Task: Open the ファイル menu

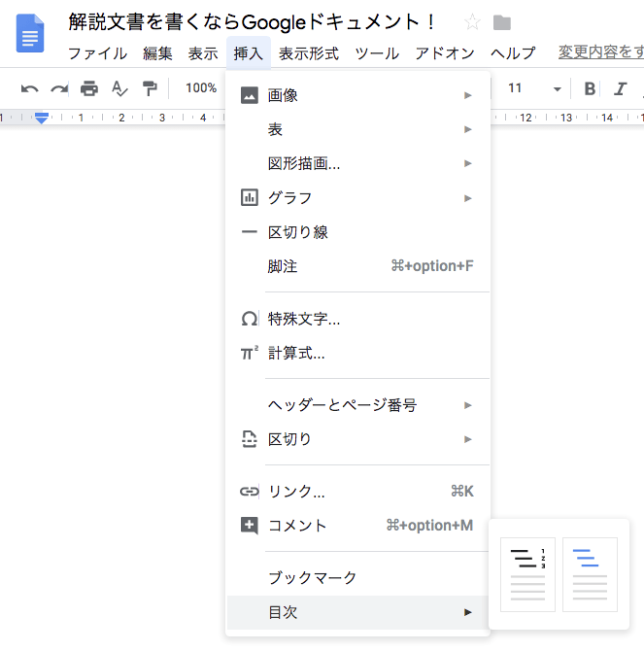Action: click(97, 53)
